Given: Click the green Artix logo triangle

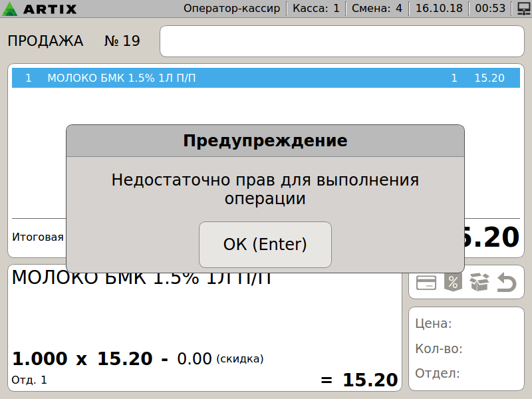Looking at the screenshot, I should coord(9,9).
